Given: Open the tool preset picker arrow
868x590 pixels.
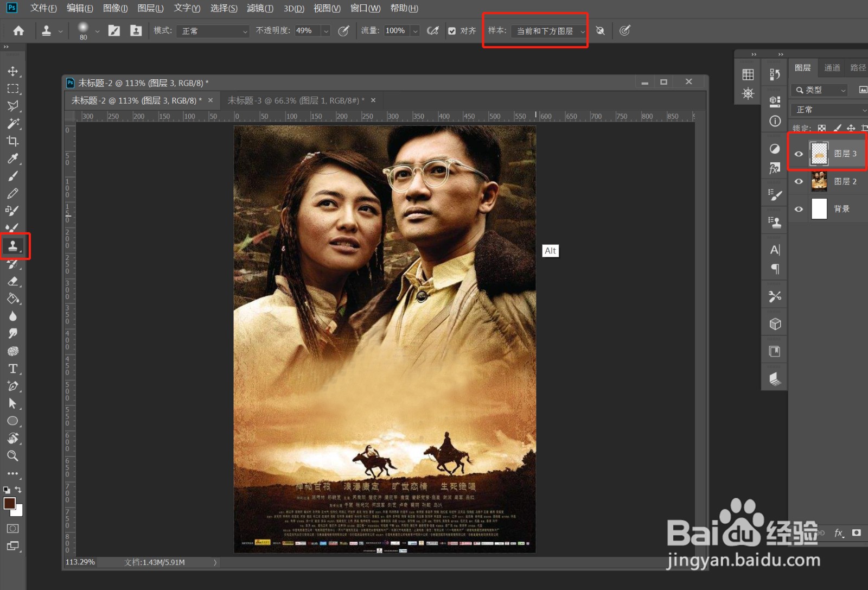Looking at the screenshot, I should click(x=60, y=31).
